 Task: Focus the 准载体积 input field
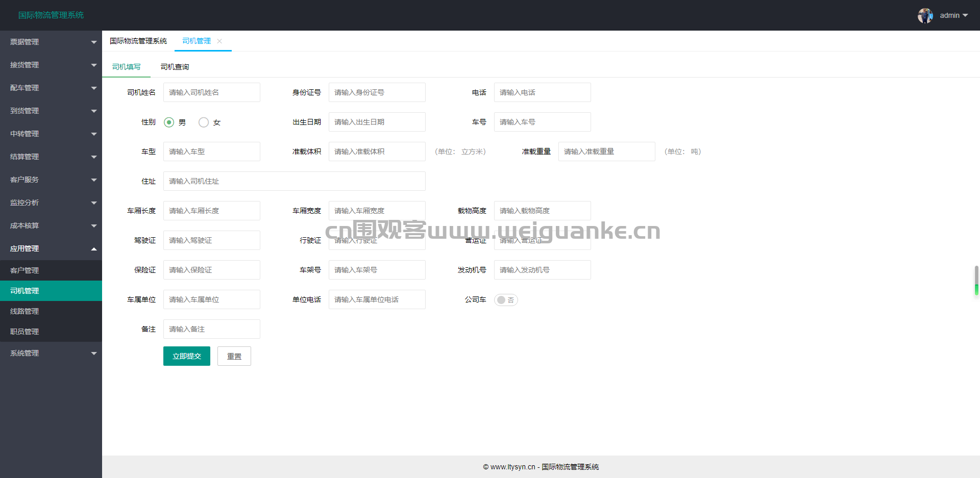(377, 152)
